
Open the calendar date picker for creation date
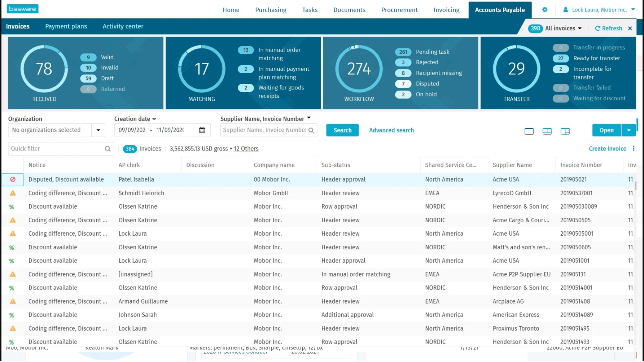click(x=202, y=130)
